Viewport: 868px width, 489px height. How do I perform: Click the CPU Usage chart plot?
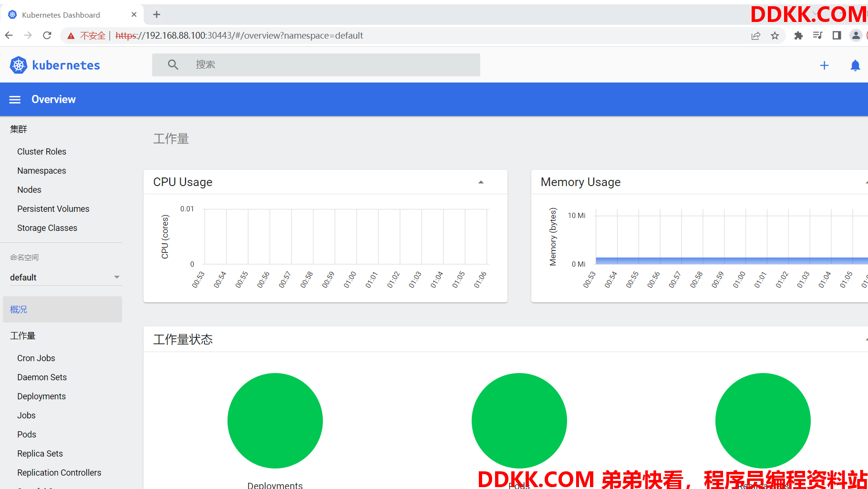point(346,237)
